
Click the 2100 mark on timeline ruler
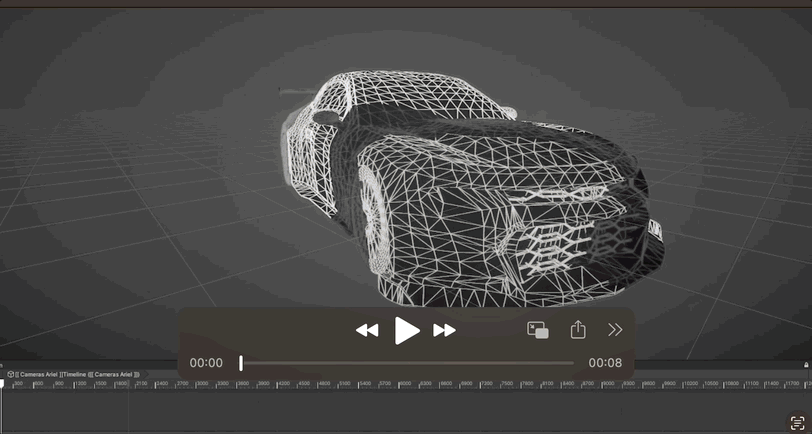[x=141, y=384]
